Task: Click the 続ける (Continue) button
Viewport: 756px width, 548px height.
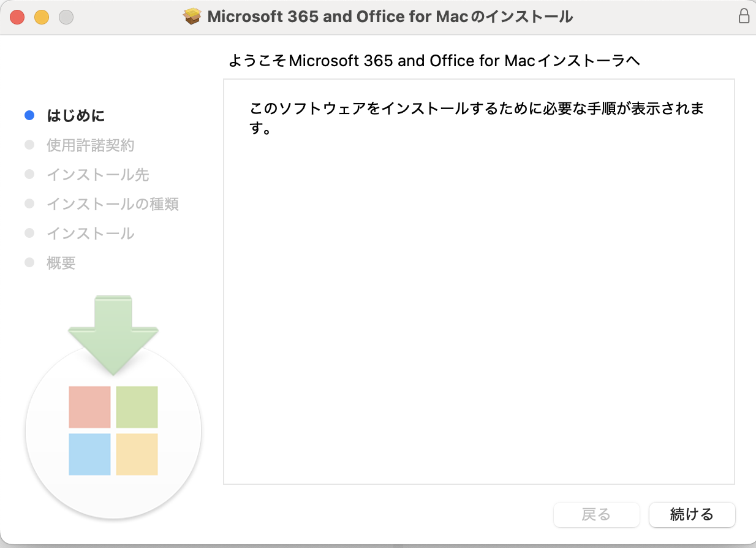Action: click(692, 514)
